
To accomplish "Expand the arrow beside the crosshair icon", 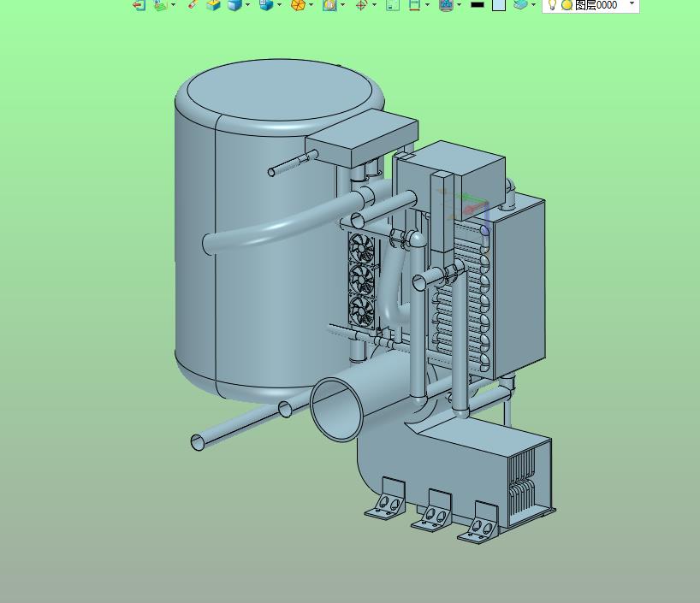I will click(x=374, y=5).
